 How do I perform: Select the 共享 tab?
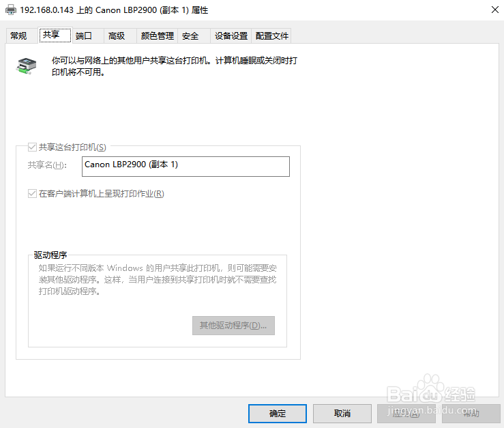tap(55, 35)
